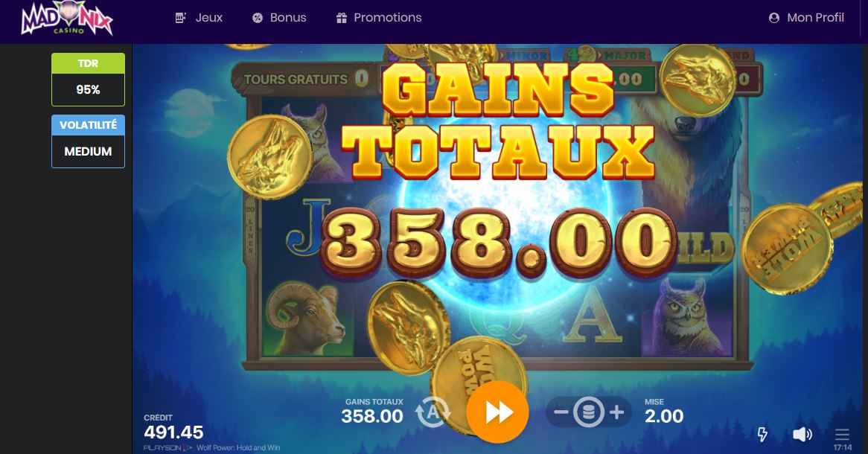Open the coin stack bet selector
Screen dimensions: 868x454
pyautogui.click(x=588, y=412)
